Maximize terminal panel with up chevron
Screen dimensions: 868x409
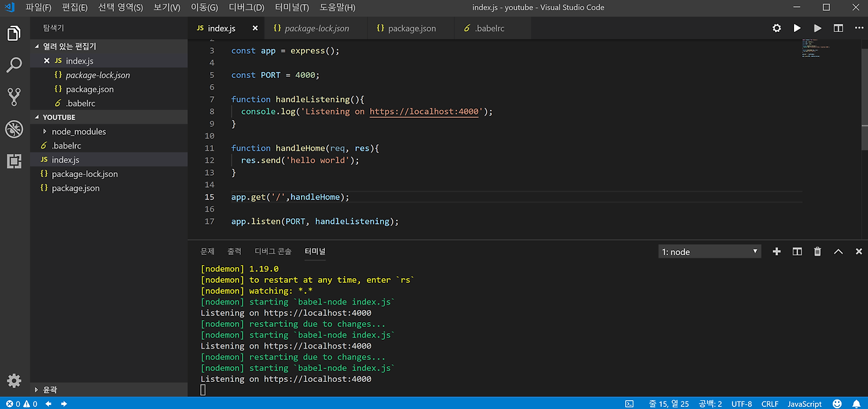pos(838,252)
